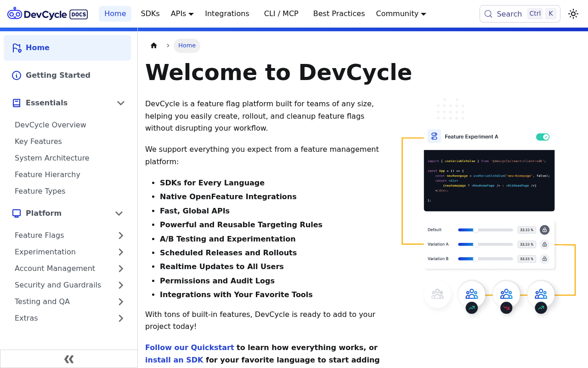This screenshot has width=588, height=368.
Task: Click 'Realtime Updates to All Users' text
Action: [222, 267]
